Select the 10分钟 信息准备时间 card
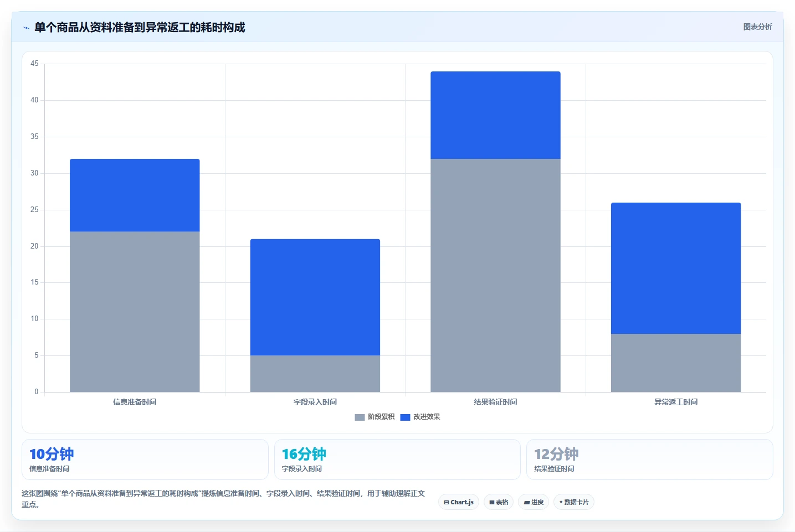Screen dimensions: 795x532 point(145,459)
